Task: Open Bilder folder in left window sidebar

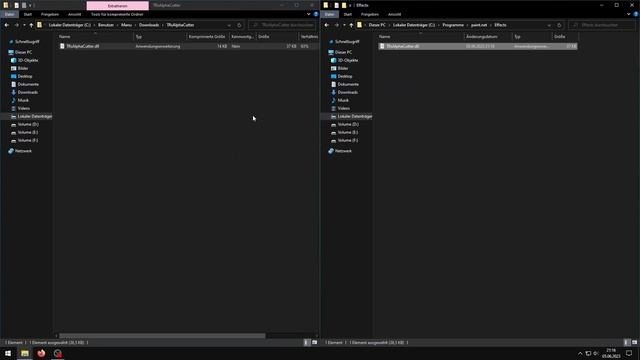Action: [23, 68]
